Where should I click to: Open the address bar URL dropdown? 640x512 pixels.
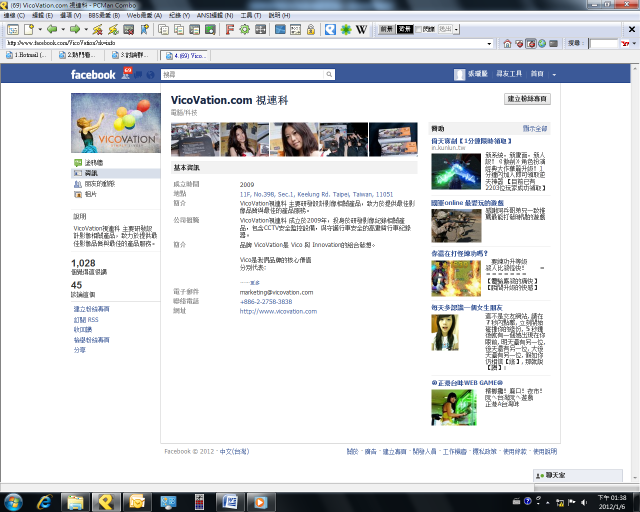click(489, 43)
